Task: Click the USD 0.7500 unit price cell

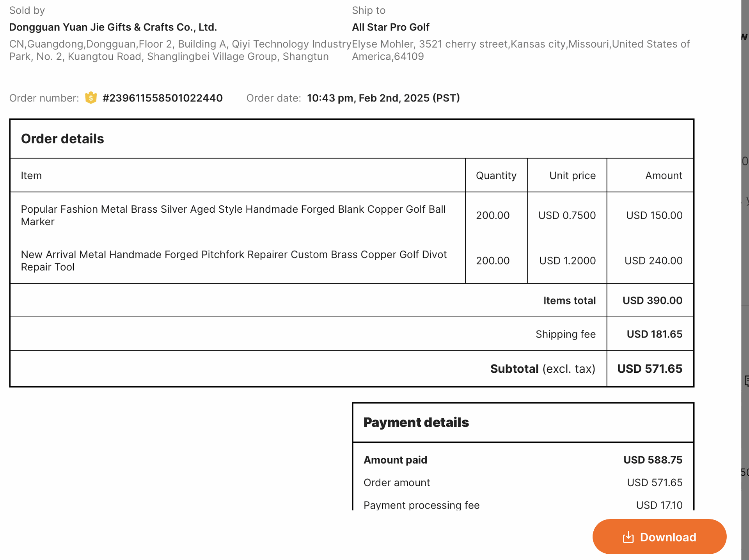Action: [x=567, y=215]
